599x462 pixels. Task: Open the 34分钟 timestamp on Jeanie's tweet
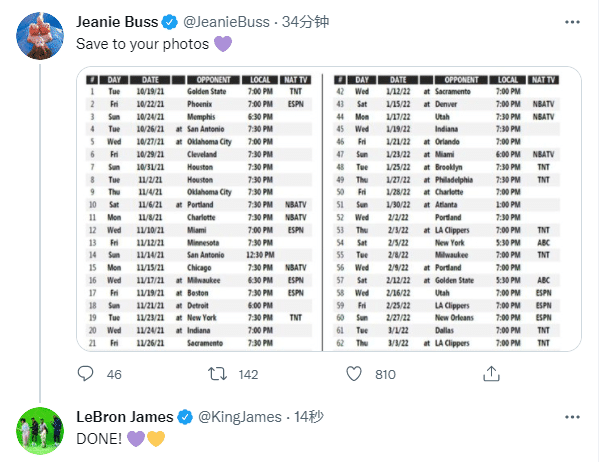click(305, 22)
